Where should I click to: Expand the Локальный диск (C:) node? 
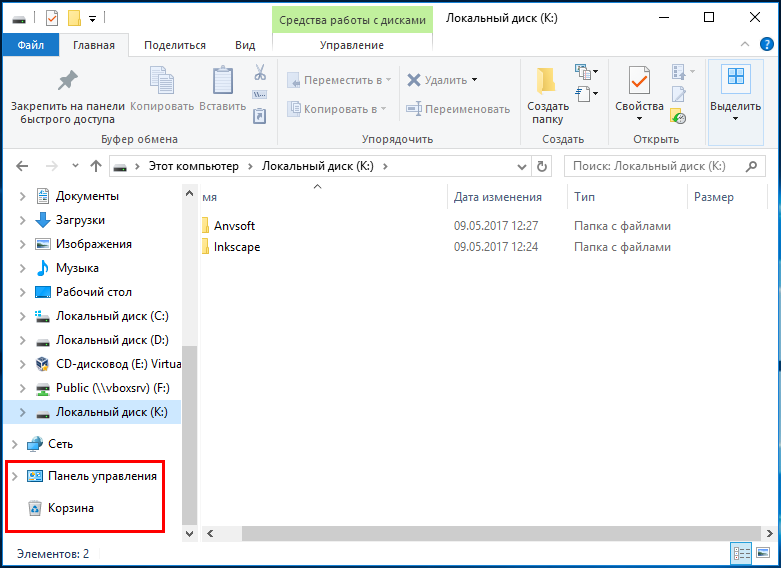click(22, 316)
